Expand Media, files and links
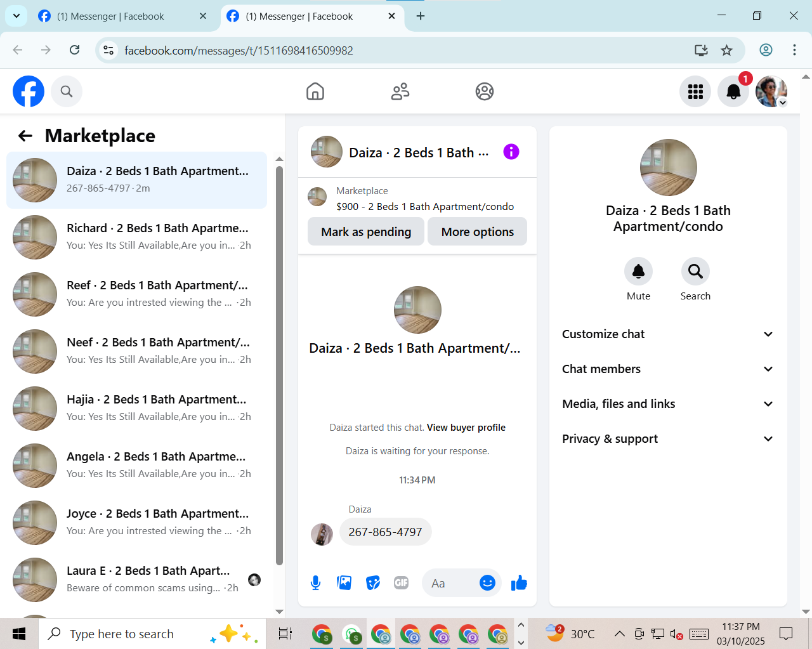The height and width of the screenshot is (649, 812). [x=668, y=404]
